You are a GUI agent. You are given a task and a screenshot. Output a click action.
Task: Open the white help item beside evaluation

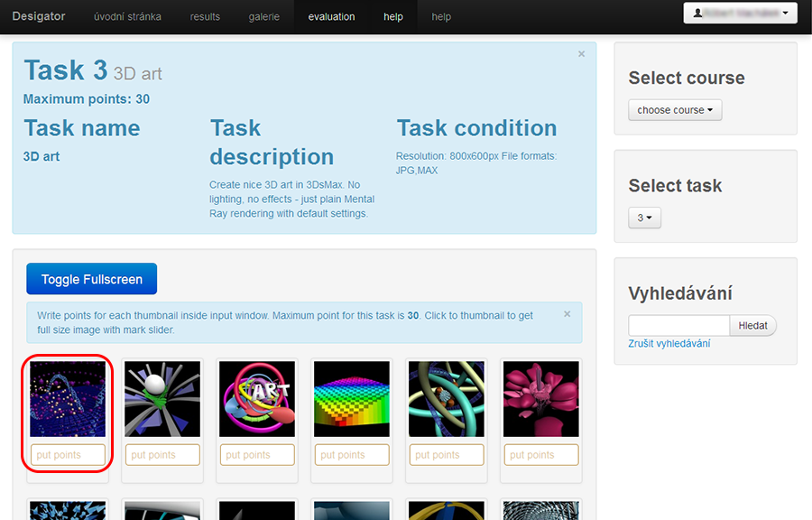pos(393,16)
